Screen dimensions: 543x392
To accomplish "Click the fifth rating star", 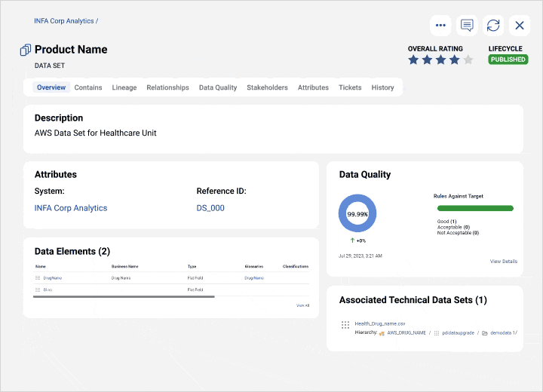I will (x=468, y=60).
